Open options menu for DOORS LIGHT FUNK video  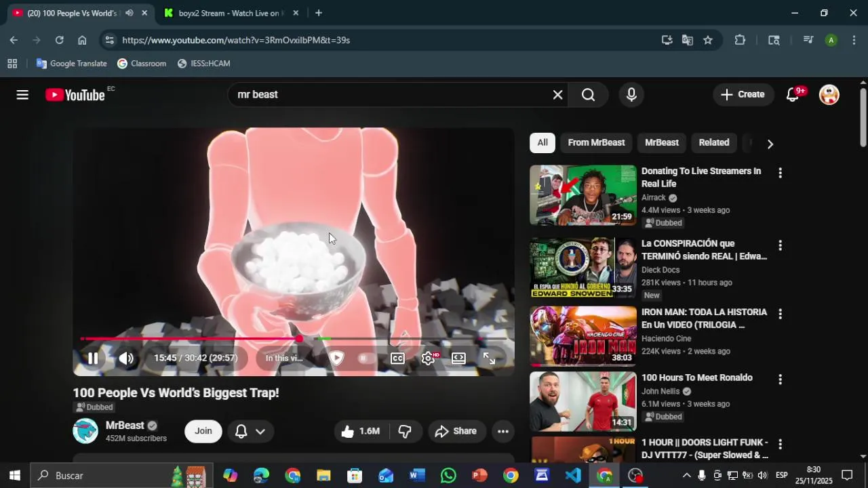(780, 445)
